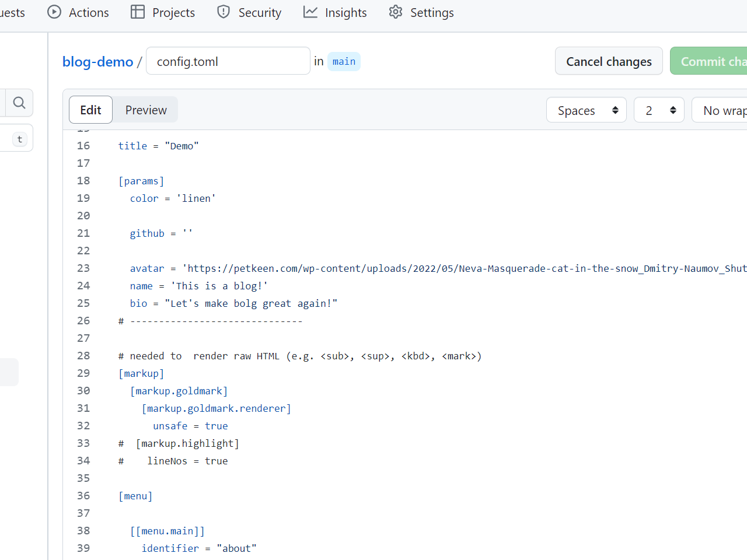Edit the config.toml filename field

point(228,61)
